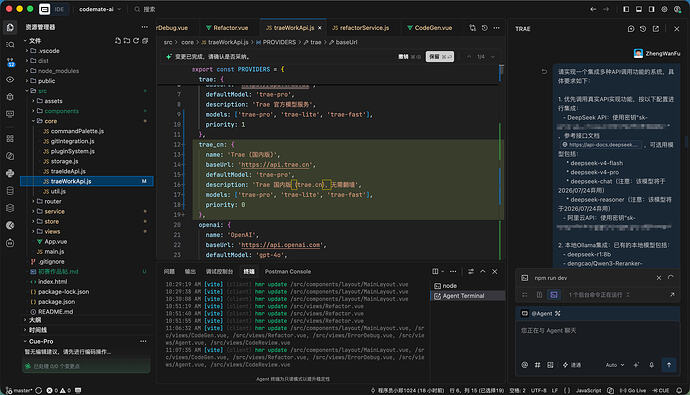Image resolution: width=690 pixels, height=395 pixels.
Task: Click the JavaScript language mode in status bar
Action: (x=588, y=390)
